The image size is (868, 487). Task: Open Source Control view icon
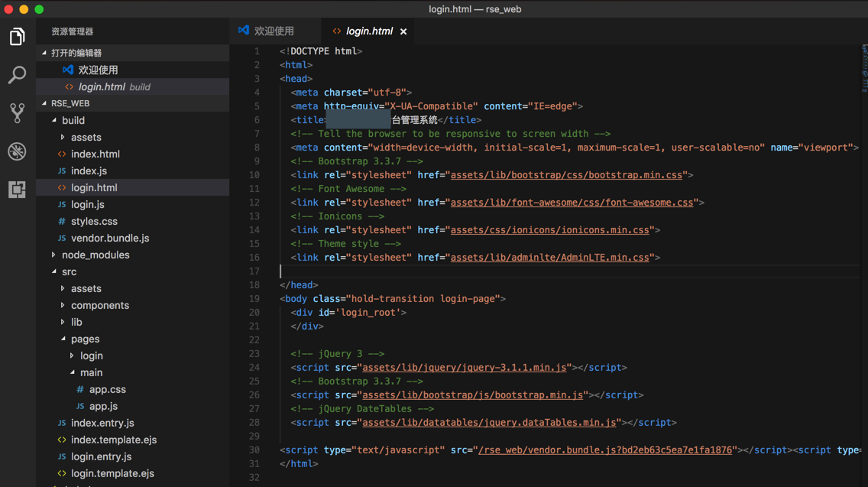(17, 113)
